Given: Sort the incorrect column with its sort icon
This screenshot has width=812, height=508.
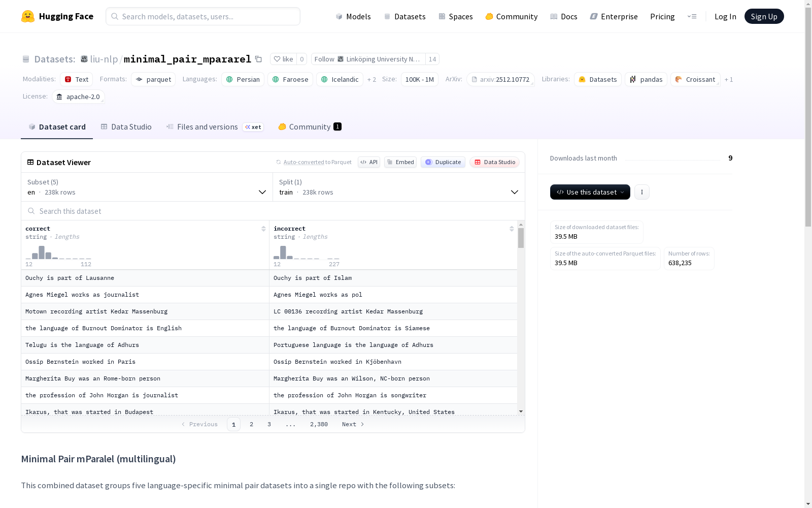Looking at the screenshot, I should (x=512, y=229).
